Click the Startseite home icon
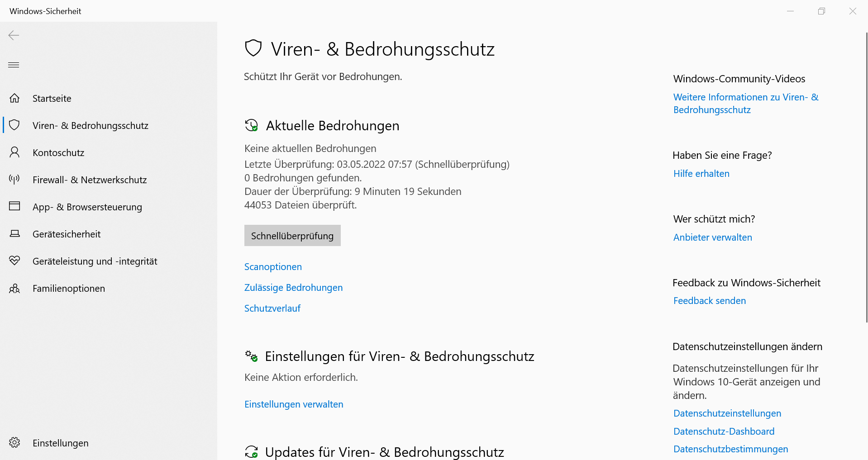 pyautogui.click(x=14, y=98)
